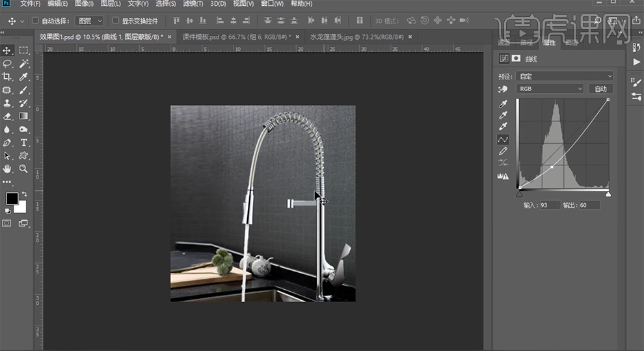Open the RGB channel dropdown

pyautogui.click(x=550, y=89)
